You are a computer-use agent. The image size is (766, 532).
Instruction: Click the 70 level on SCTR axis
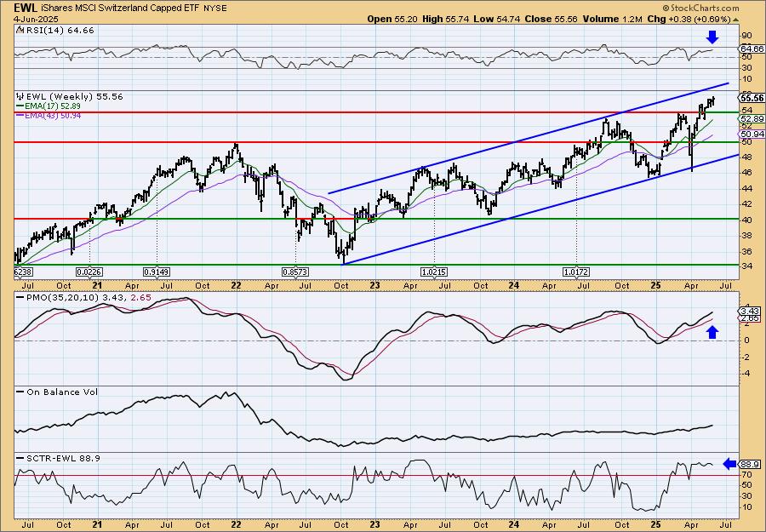746,474
